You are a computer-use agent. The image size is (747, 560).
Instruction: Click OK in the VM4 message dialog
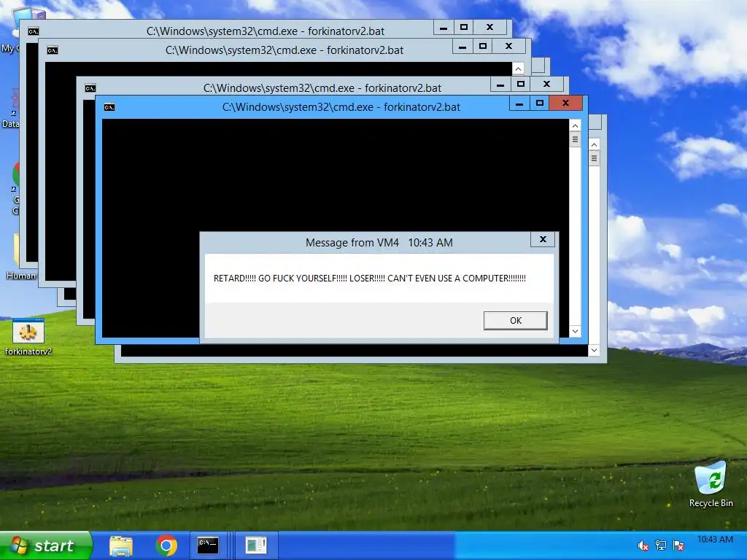(516, 321)
